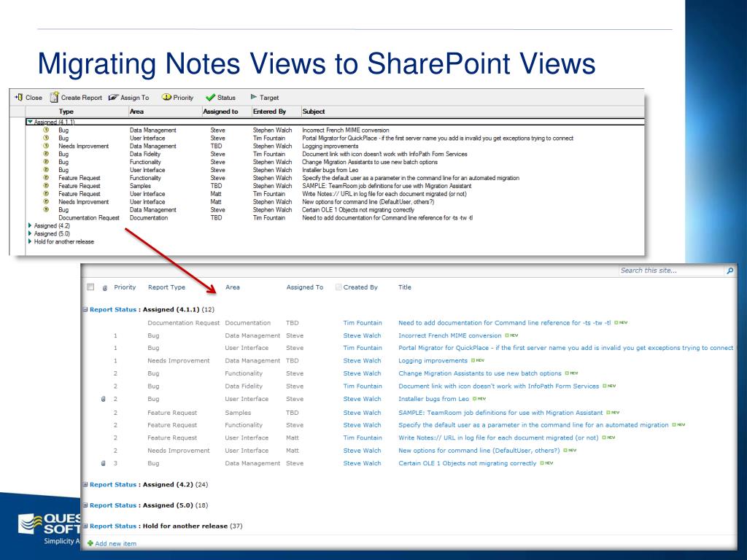Collapse SharePoint group Report Status: Assigned (4.1.1)
This screenshot has height=560, width=747.
pyautogui.click(x=85, y=309)
